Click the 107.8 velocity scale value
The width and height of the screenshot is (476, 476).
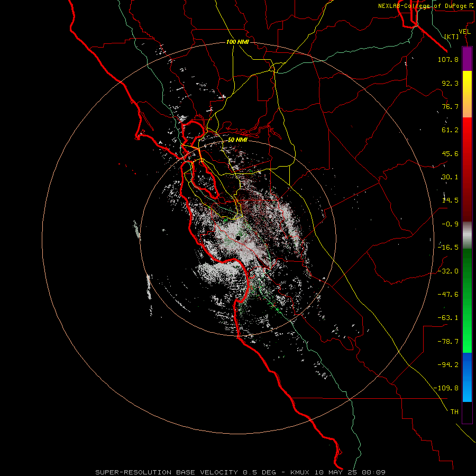pos(448,59)
